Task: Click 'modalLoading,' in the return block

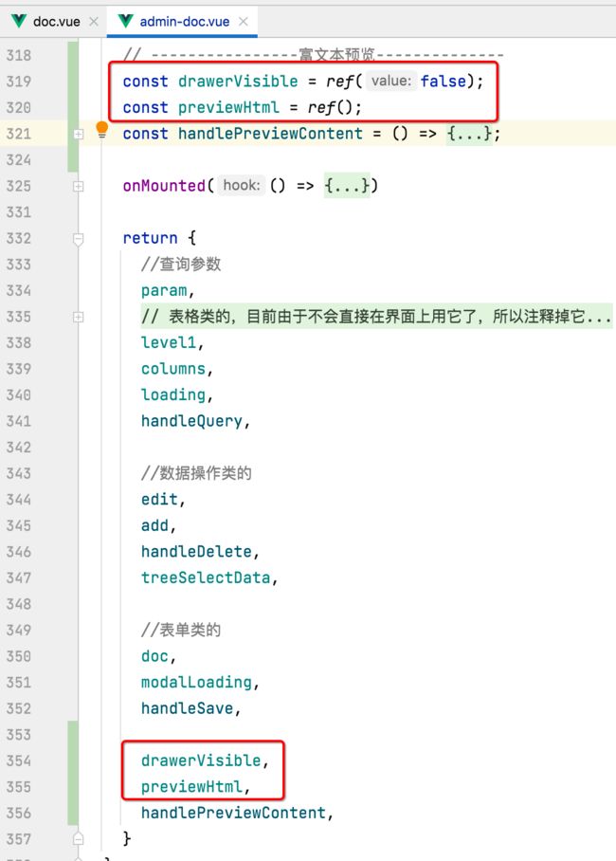Action: click(200, 682)
